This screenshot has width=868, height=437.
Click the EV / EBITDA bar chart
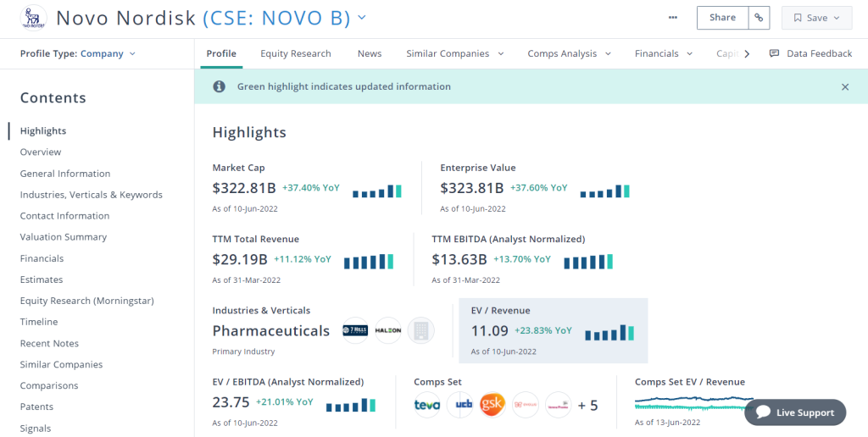pyautogui.click(x=351, y=406)
